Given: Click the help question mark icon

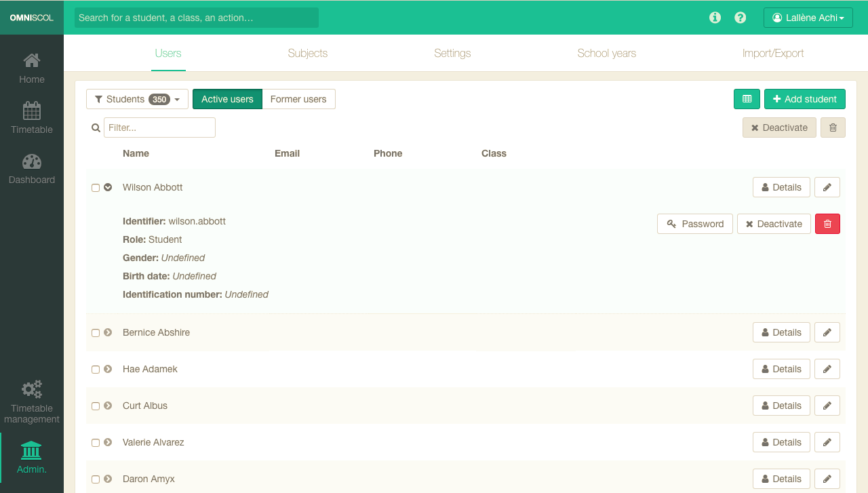Looking at the screenshot, I should coord(741,18).
